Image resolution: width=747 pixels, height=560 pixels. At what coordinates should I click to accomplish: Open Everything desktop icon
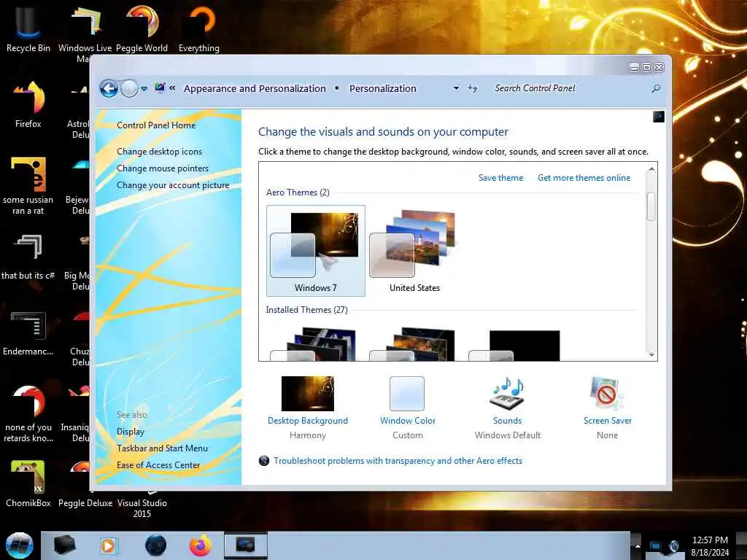click(199, 28)
